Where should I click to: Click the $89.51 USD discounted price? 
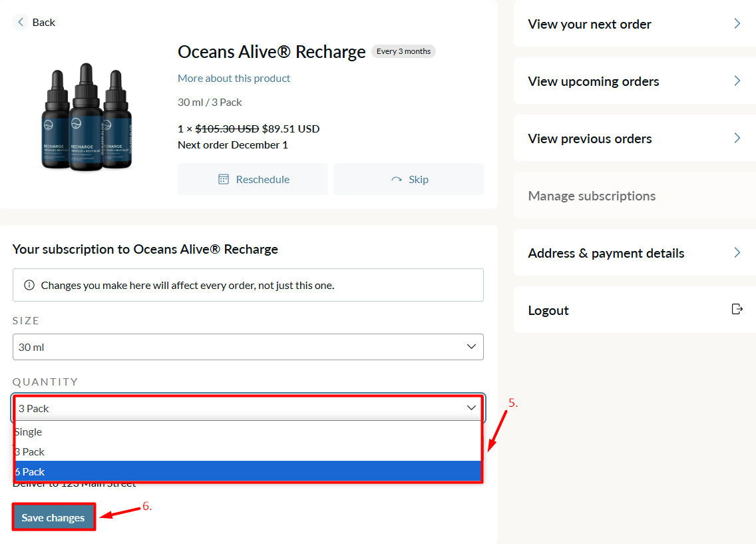(291, 129)
